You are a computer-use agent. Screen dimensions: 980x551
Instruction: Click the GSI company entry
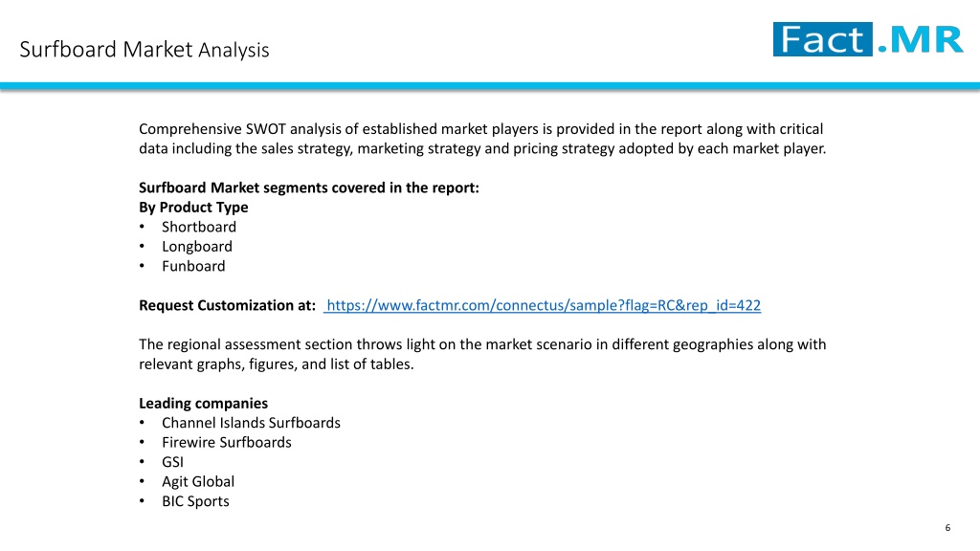172,462
